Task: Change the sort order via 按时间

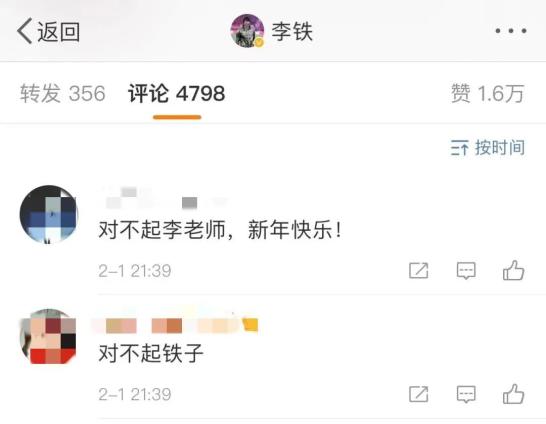Action: tap(488, 148)
